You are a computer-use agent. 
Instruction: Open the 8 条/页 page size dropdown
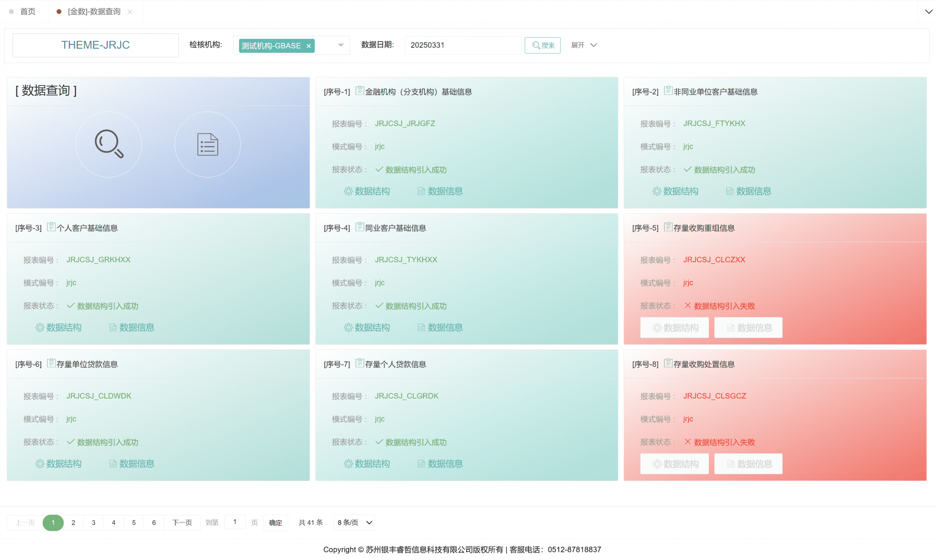point(354,523)
